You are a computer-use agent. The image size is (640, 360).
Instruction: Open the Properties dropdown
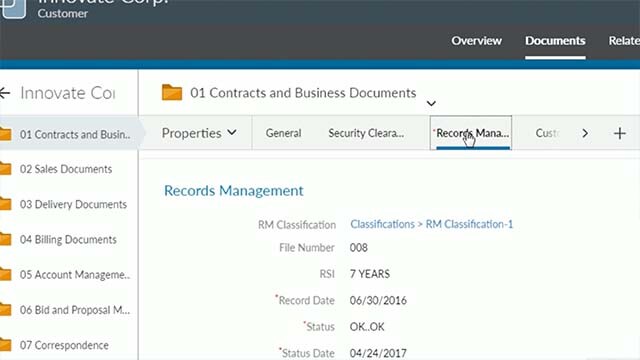click(199, 133)
